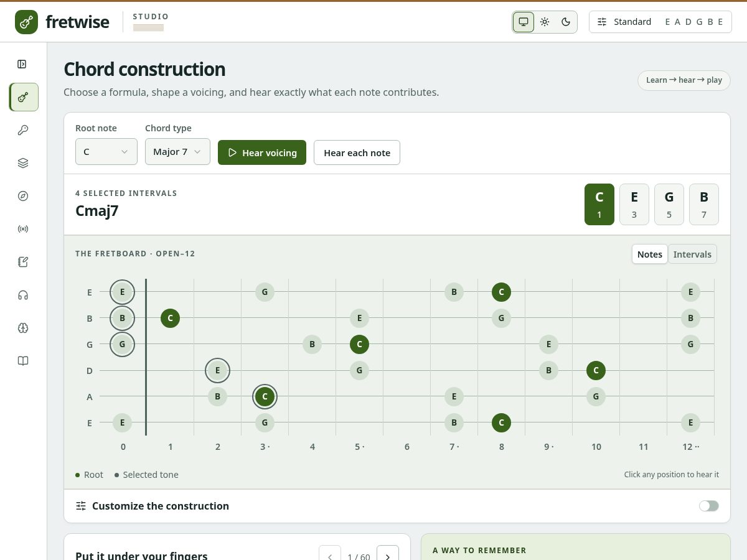This screenshot has height=560, width=747.
Task: Open the layers stack sidebar icon
Action: pos(23,163)
